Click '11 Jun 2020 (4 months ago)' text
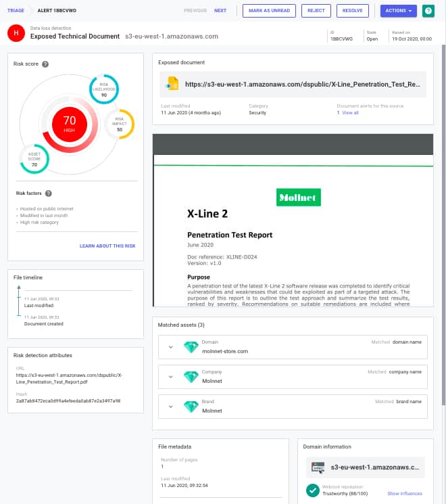This screenshot has width=446, height=504. 191,113
